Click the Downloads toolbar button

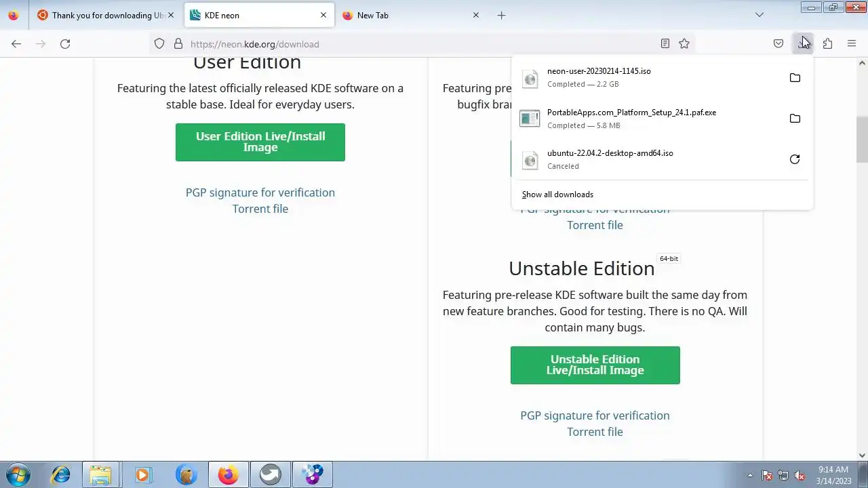(803, 44)
